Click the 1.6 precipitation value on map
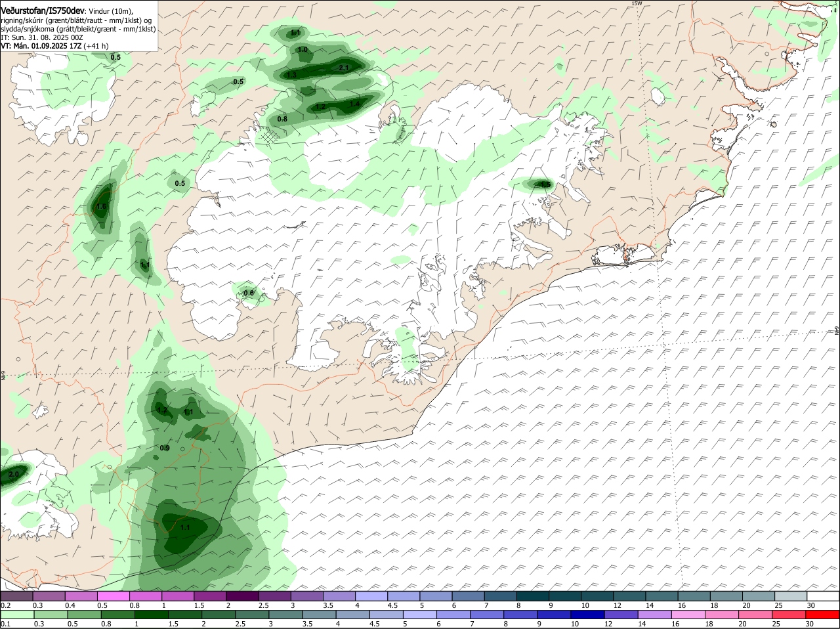This screenshot has width=840, height=629. pyautogui.click(x=101, y=207)
